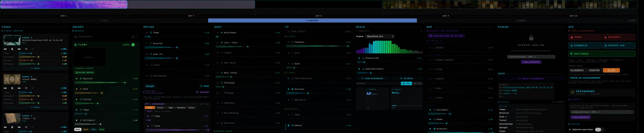Pause playback of Video 1
Viewport: 644px width, 133px height.
click(12, 49)
